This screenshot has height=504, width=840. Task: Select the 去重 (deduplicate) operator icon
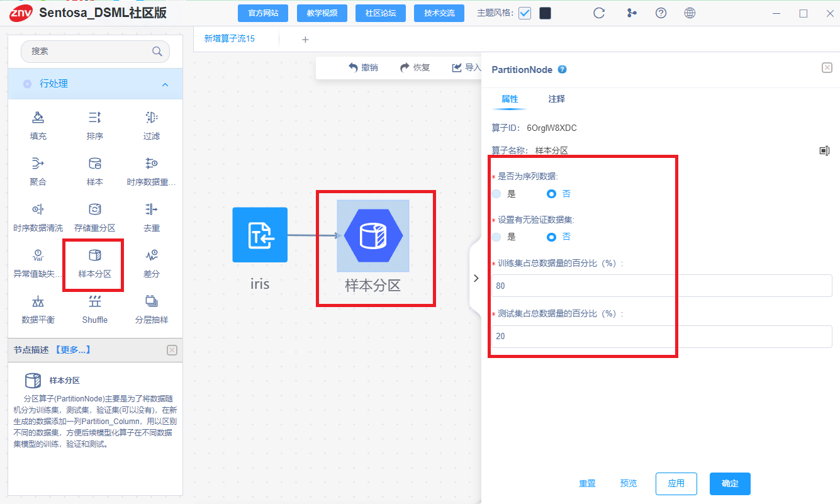[151, 210]
